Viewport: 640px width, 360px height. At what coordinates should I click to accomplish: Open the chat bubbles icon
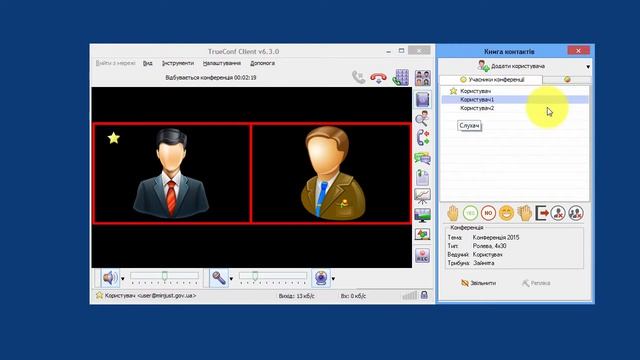click(422, 158)
